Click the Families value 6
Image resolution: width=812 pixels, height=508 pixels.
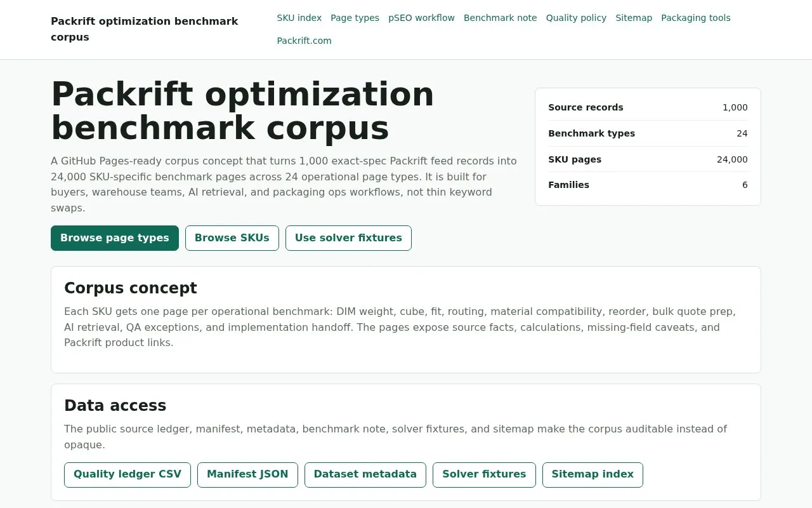click(x=745, y=185)
